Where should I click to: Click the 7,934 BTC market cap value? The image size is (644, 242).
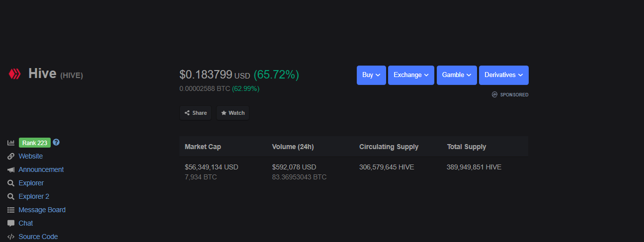click(x=201, y=177)
